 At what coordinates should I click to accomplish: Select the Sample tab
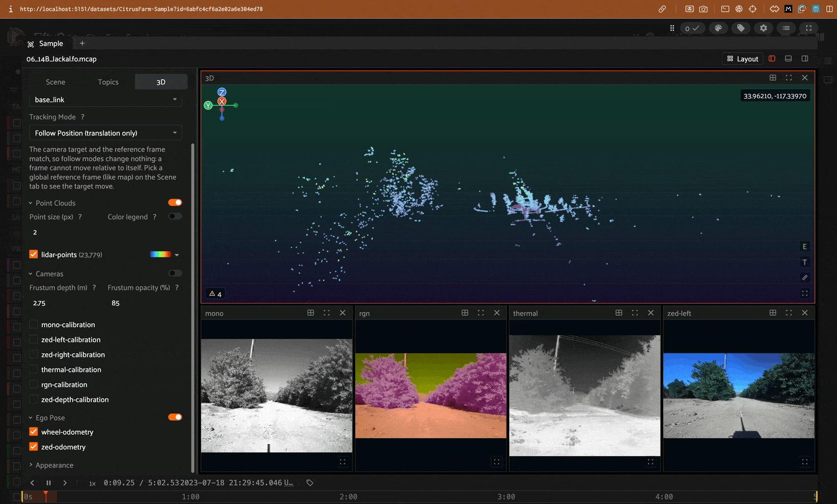tap(46, 43)
